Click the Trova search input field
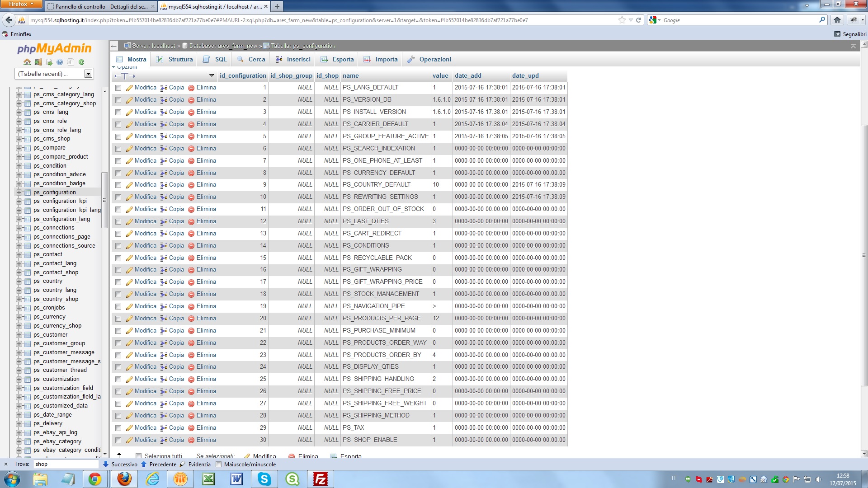868x488 pixels. [x=66, y=464]
